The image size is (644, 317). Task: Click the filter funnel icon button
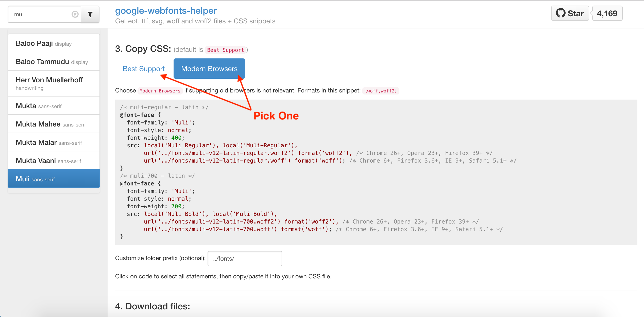(x=90, y=14)
